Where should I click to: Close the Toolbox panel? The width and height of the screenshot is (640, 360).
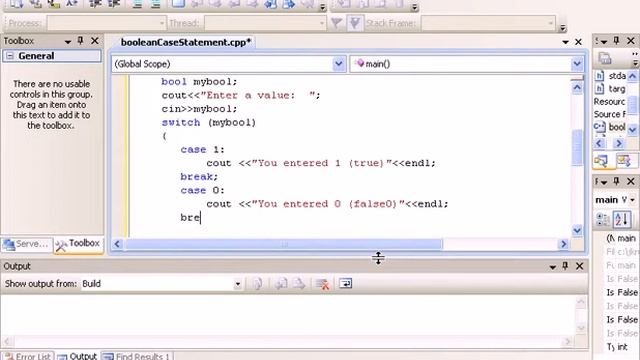pos(95,40)
